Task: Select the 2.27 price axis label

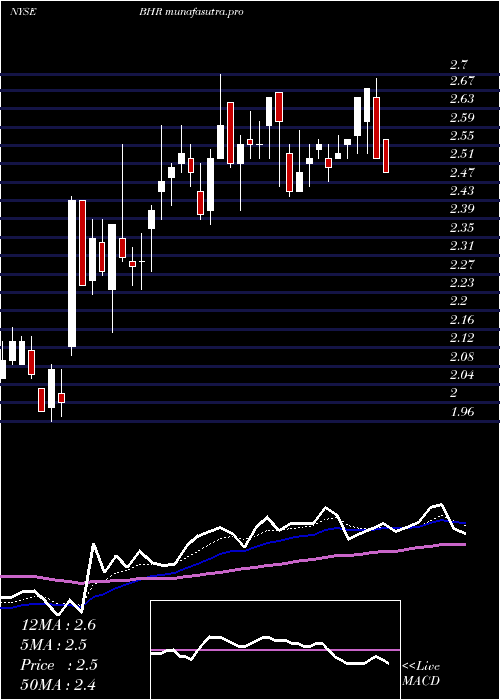Action: pyautogui.click(x=462, y=265)
